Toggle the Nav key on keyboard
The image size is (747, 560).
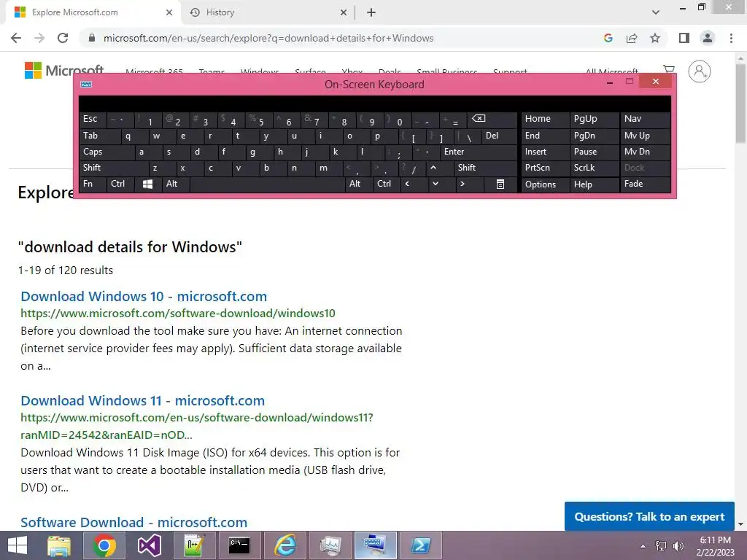click(645, 119)
